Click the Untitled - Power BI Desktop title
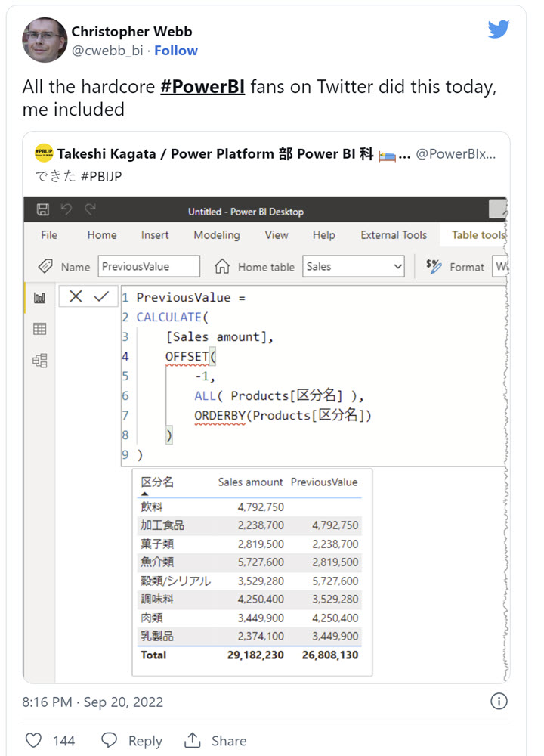The width and height of the screenshot is (544, 756). pyautogui.click(x=246, y=212)
